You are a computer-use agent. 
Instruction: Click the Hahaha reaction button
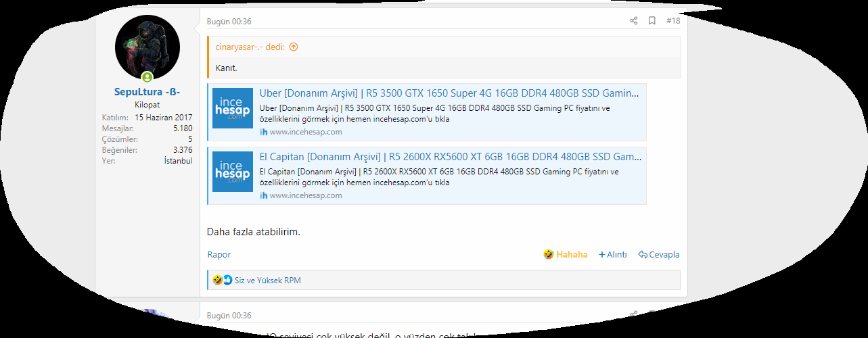click(x=566, y=255)
